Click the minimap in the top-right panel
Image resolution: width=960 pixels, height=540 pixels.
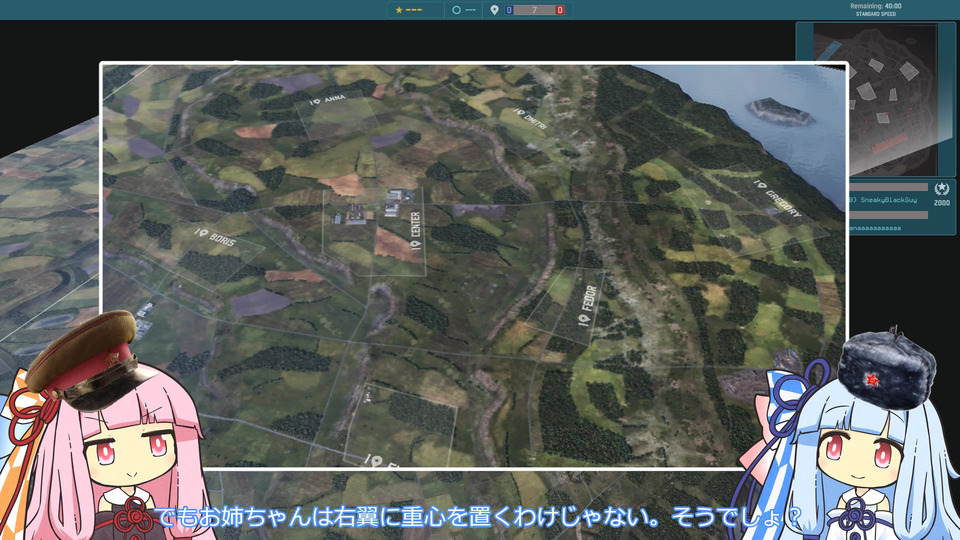[x=876, y=100]
